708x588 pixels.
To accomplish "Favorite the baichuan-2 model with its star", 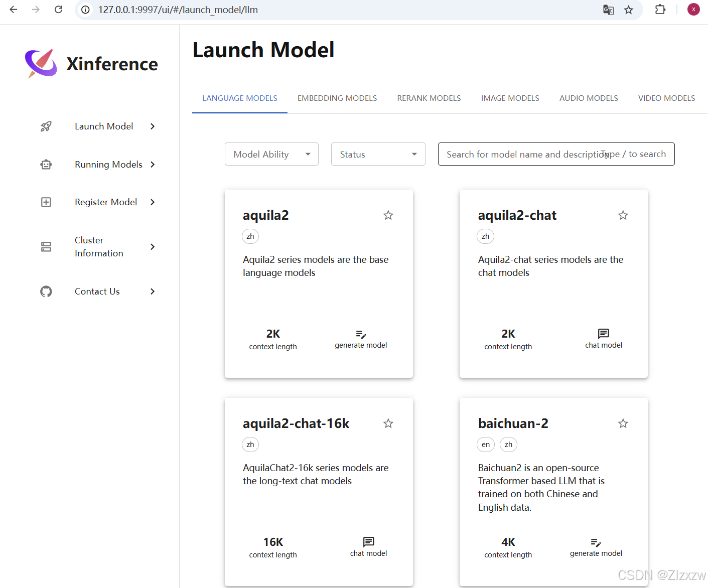I will 623,423.
